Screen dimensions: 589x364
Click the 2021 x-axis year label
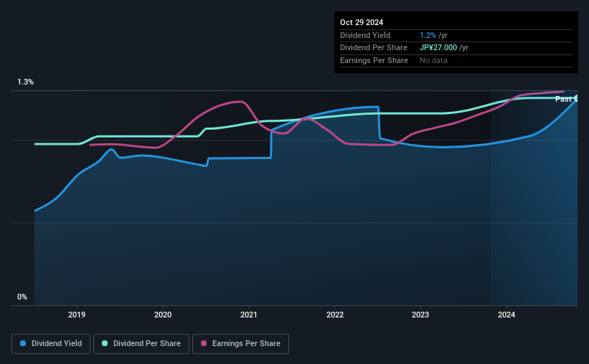click(249, 315)
